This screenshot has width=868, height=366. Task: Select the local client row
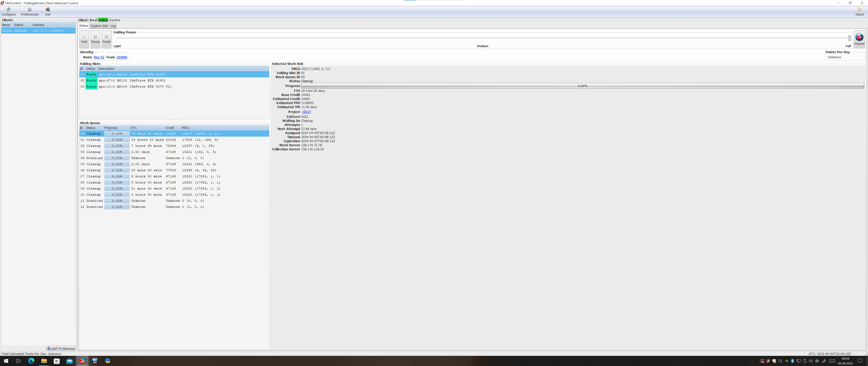pos(38,31)
